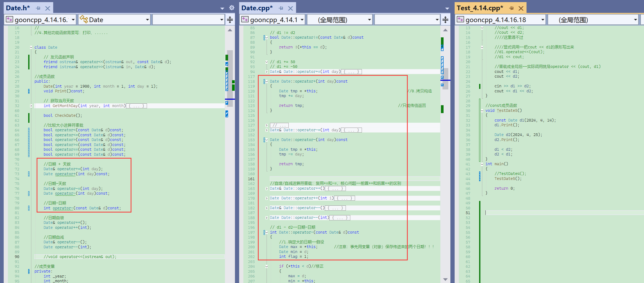Open tab list dropdown arrow in Date.cpp pane
The height and width of the screenshot is (283, 644).
[447, 8]
